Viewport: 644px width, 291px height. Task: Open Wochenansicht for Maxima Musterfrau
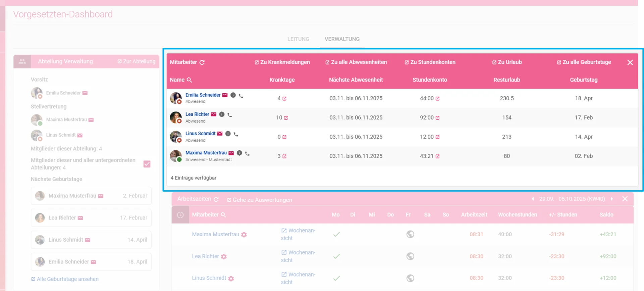[298, 234]
